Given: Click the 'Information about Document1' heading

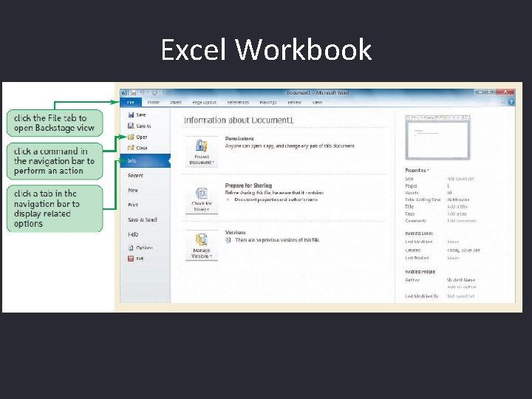Looking at the screenshot, I should click(239, 120).
